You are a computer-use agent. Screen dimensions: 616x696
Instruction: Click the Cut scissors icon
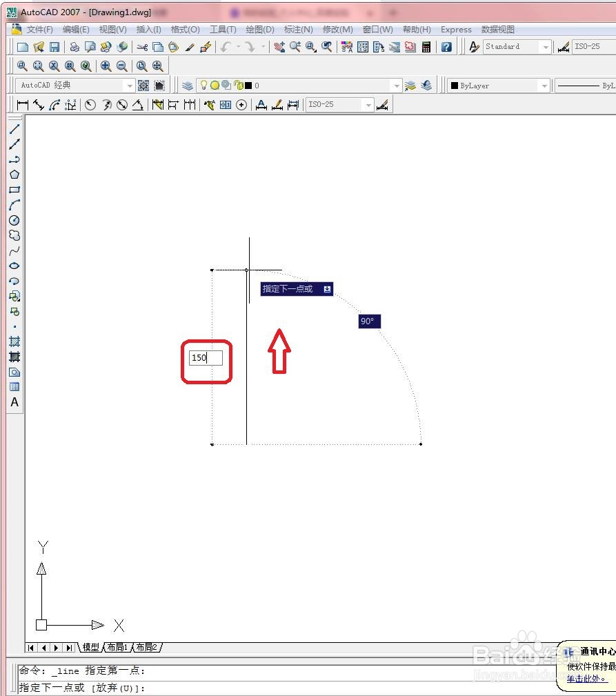point(142,47)
